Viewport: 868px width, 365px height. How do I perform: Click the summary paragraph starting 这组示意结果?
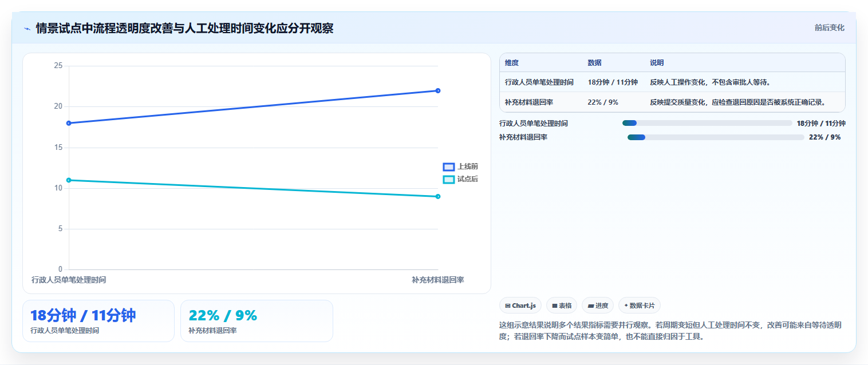[x=670, y=331]
